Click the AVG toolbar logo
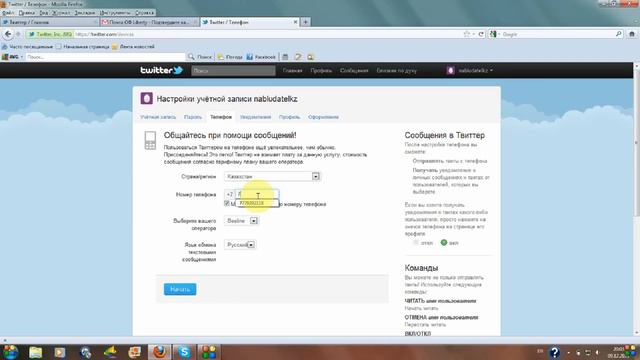640x360 pixels. point(10,57)
